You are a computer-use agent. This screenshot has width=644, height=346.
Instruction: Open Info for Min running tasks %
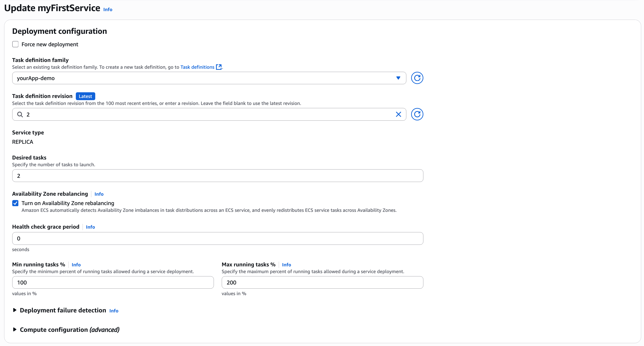tap(76, 265)
